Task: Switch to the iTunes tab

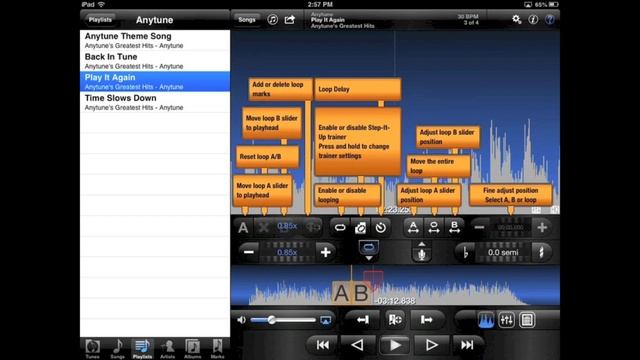Action: 92,349
